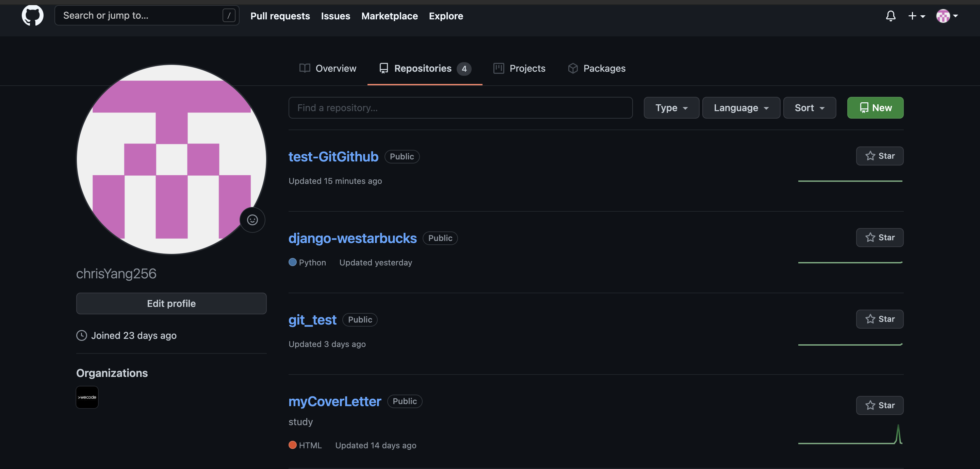Open the wecode organization avatar
The width and height of the screenshot is (980, 469).
click(x=87, y=397)
